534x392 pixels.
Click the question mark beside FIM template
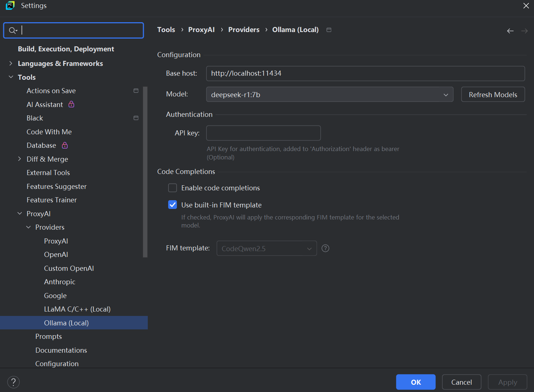[325, 248]
